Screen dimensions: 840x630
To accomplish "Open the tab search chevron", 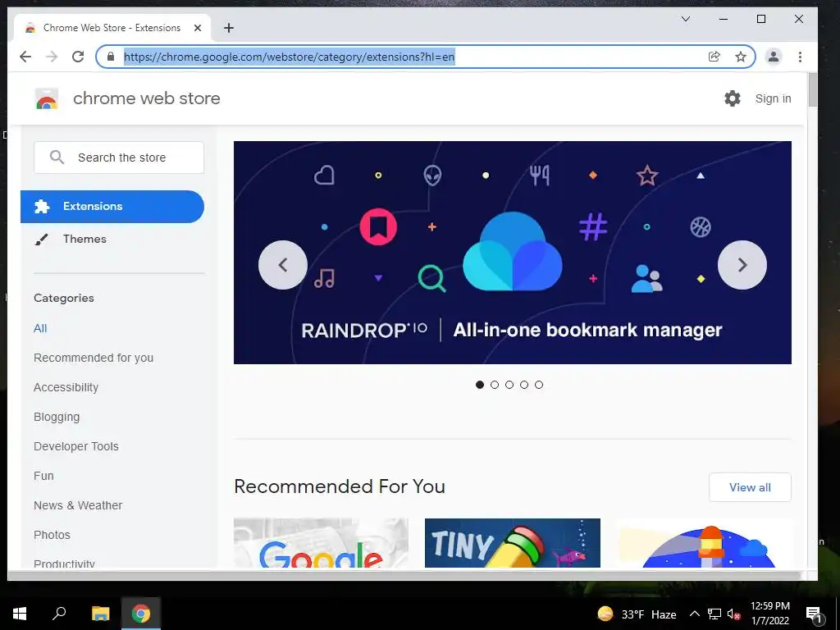I will click(x=685, y=20).
